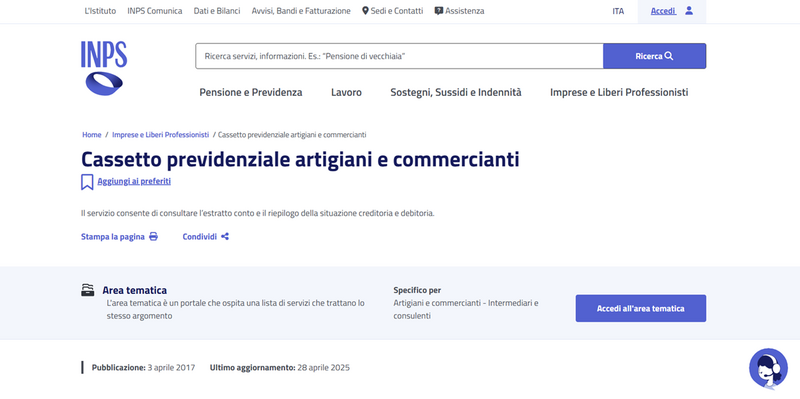800x399 pixels.
Task: Open Sostegni, Sussidi e Indennità section
Action: 456,92
